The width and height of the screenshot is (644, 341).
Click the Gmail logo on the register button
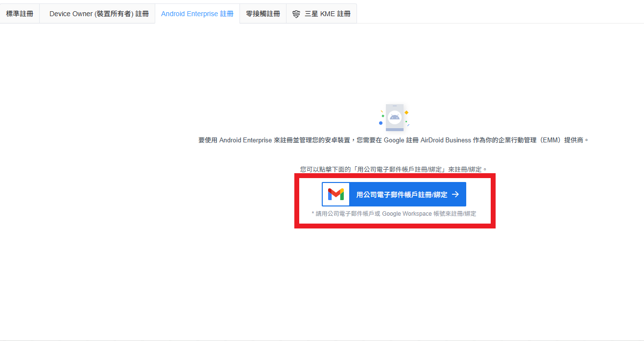tap(336, 194)
